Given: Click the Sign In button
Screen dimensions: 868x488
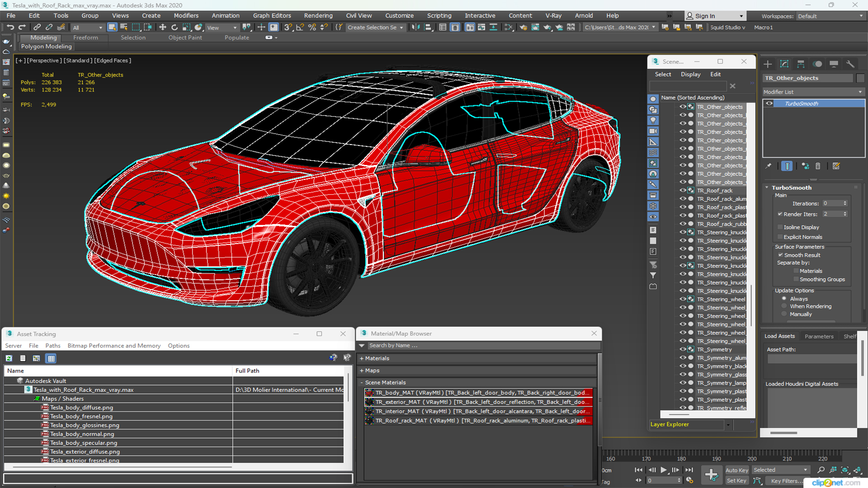Looking at the screenshot, I should 714,16.
